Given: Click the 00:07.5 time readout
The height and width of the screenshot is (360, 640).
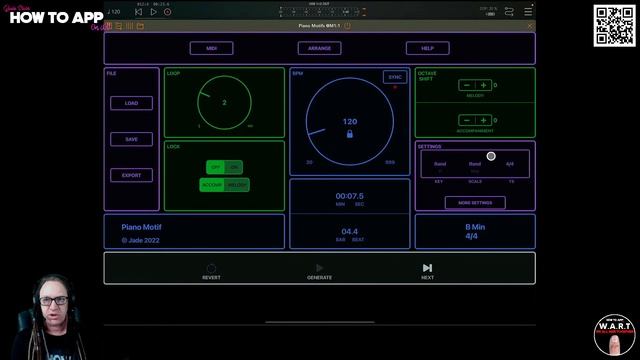Looking at the screenshot, I should pyautogui.click(x=349, y=196).
